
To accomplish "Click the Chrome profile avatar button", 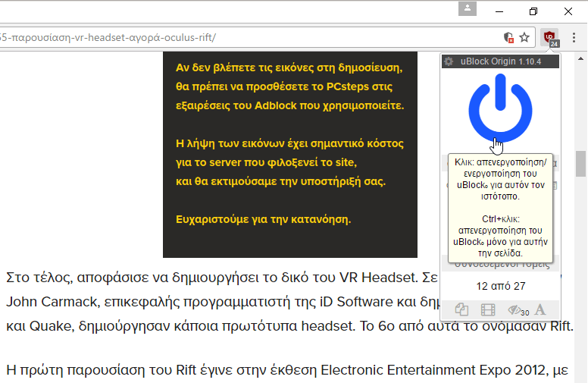I will (468, 8).
